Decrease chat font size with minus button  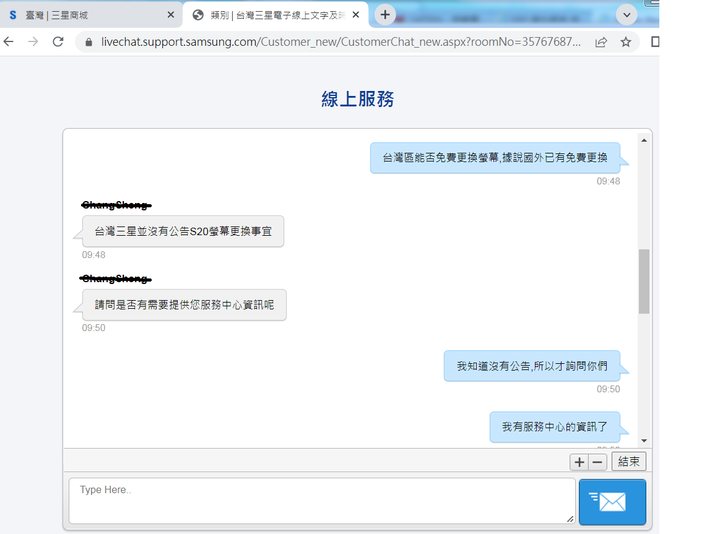[x=597, y=462]
